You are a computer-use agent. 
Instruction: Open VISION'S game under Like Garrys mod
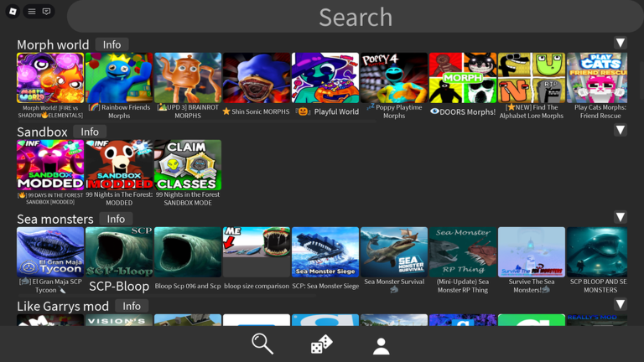click(119, 320)
